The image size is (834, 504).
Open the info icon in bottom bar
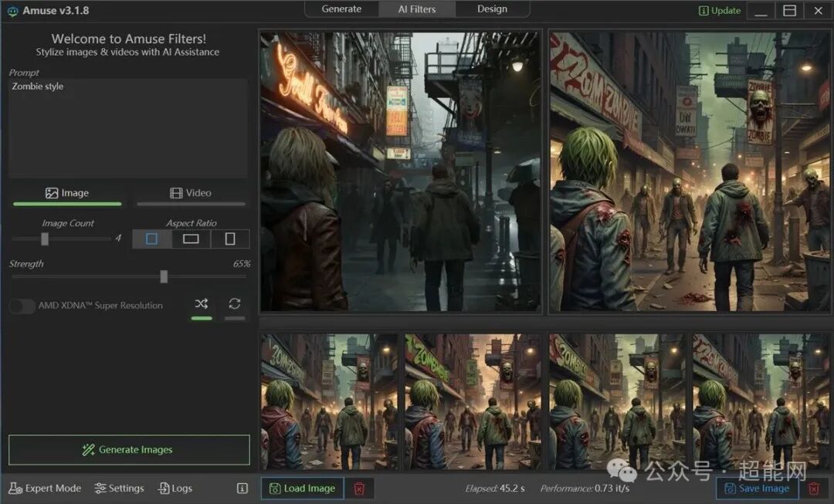[x=242, y=489]
